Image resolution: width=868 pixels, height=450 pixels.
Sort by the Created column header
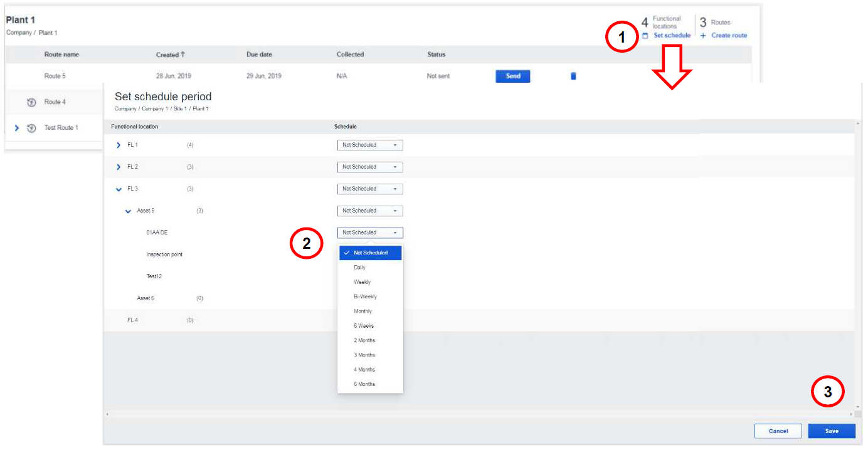pyautogui.click(x=167, y=55)
